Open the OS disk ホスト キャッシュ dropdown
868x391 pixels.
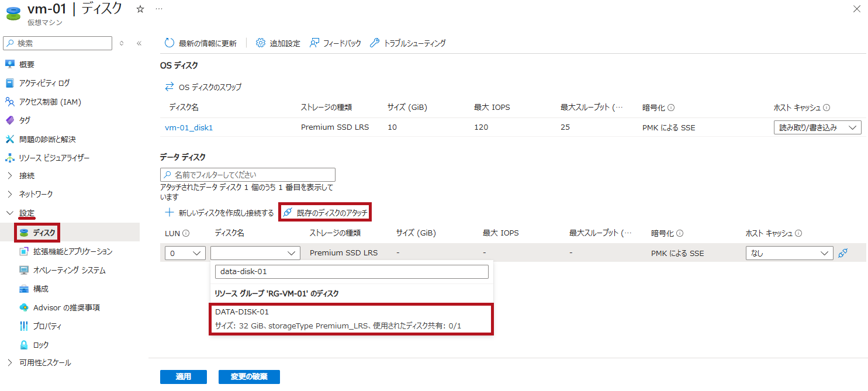tap(817, 127)
